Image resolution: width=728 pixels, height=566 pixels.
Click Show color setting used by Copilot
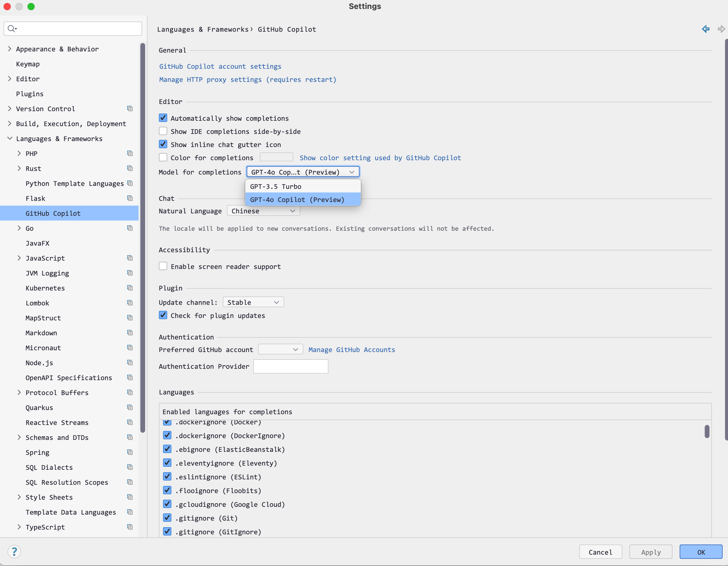(380, 158)
